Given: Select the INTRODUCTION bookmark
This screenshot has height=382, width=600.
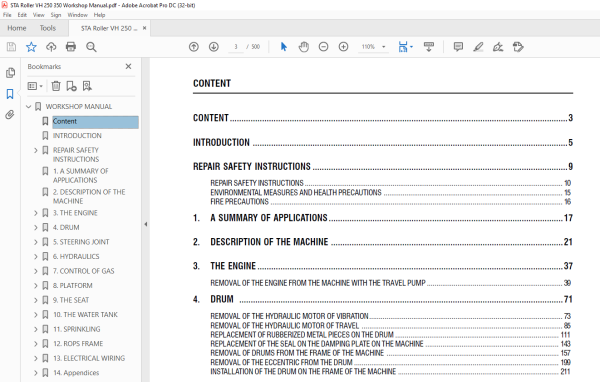Looking at the screenshot, I should pyautogui.click(x=77, y=135).
